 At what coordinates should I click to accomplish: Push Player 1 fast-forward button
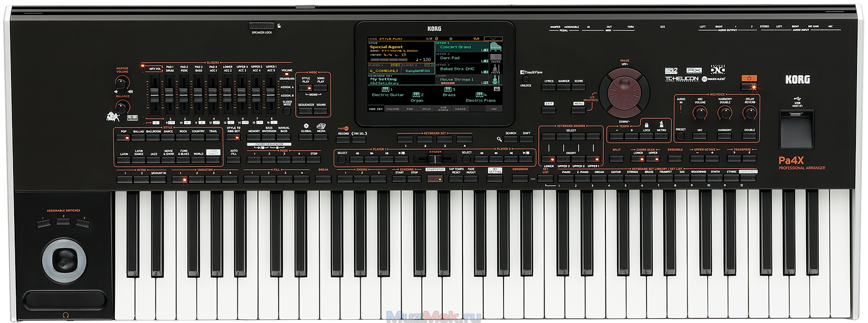point(372,159)
